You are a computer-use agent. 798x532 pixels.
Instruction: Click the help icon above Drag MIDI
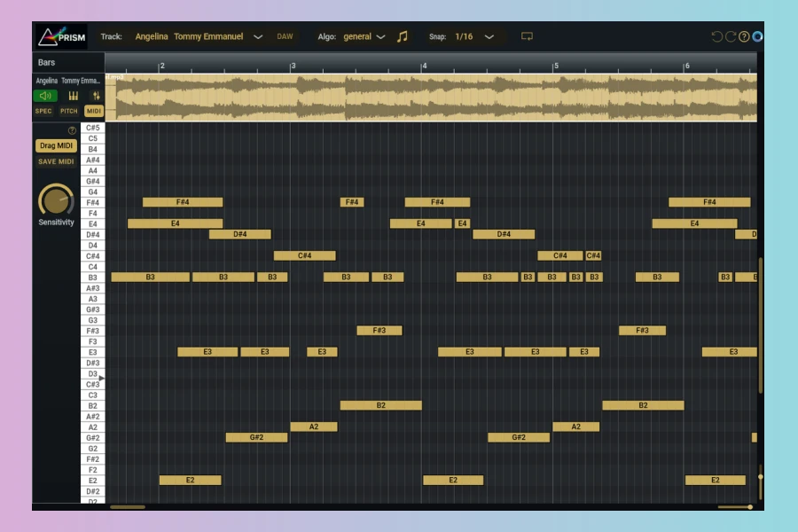tap(72, 130)
